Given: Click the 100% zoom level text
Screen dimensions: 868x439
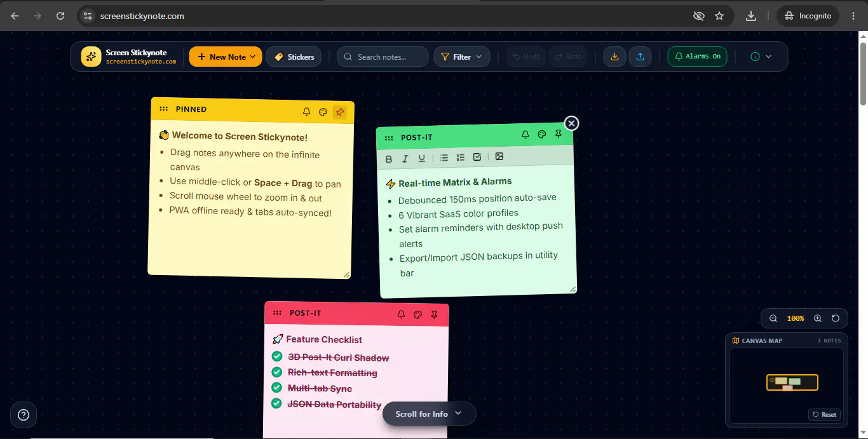Looking at the screenshot, I should tap(796, 318).
